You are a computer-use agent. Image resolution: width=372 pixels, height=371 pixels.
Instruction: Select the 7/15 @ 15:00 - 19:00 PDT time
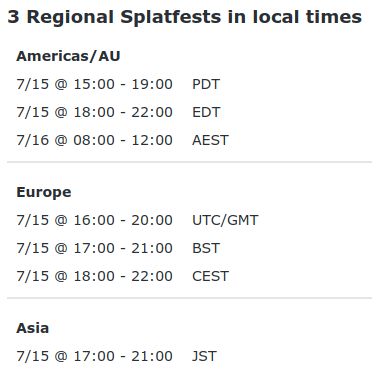[x=94, y=84]
